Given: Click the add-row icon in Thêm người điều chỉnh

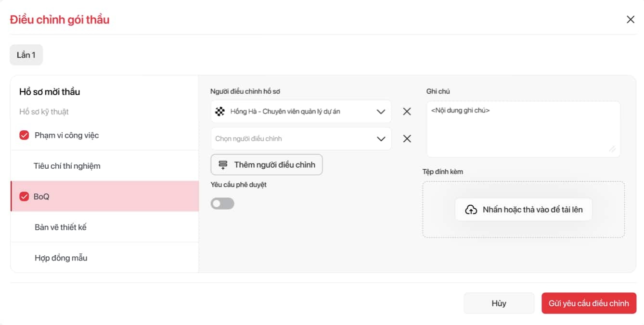Looking at the screenshot, I should point(223,165).
